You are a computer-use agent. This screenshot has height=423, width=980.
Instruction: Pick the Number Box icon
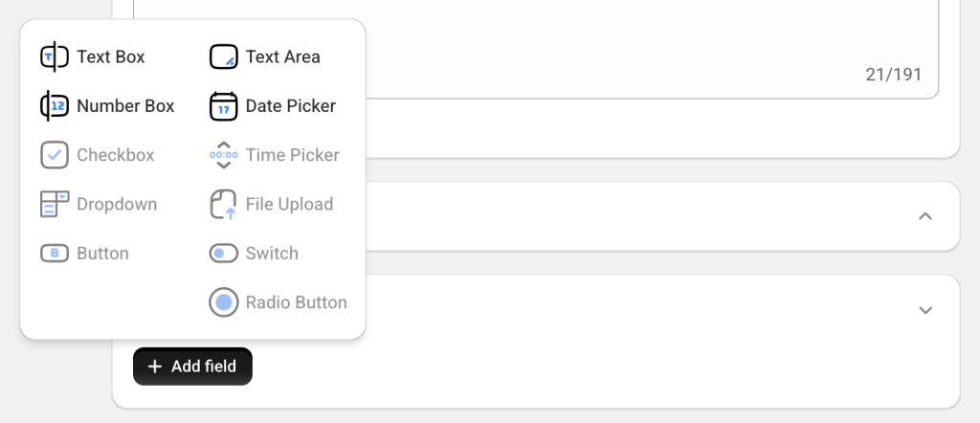click(55, 106)
